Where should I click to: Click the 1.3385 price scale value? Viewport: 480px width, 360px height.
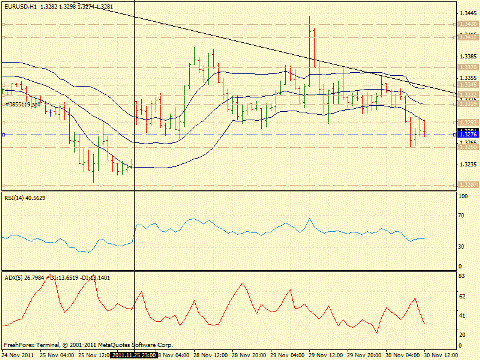(468, 56)
